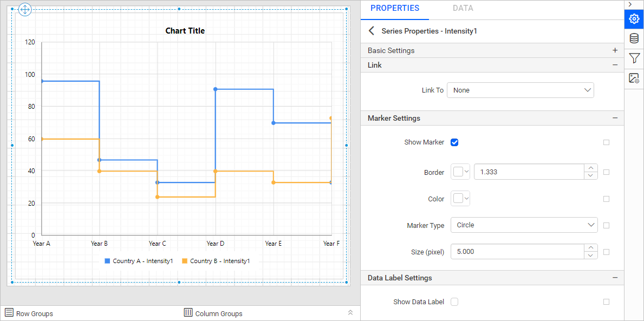This screenshot has height=321, width=644.
Task: Select the PROPERTIES tab
Action: 395,9
